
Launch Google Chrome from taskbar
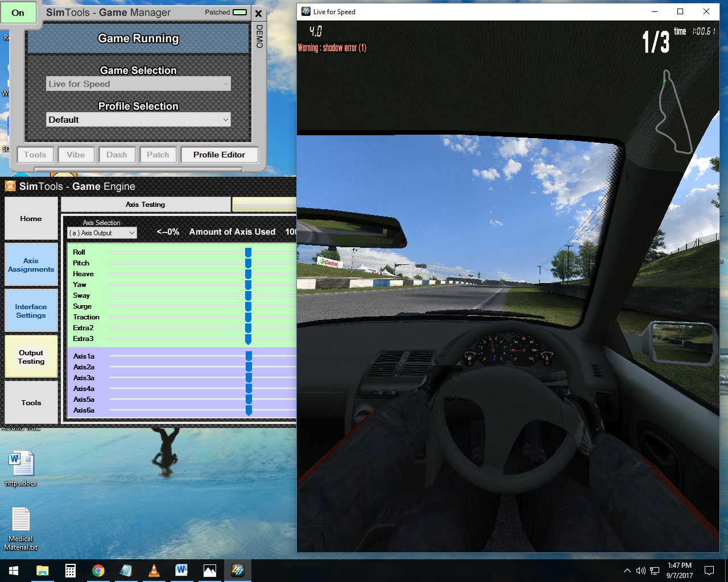pos(98,571)
